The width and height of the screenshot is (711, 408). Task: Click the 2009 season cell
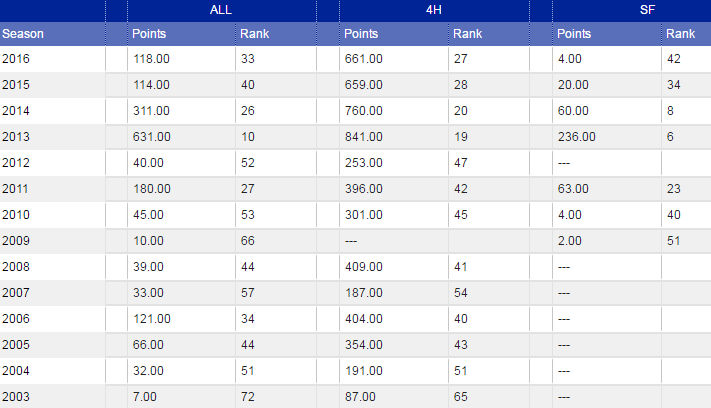[x=17, y=241]
